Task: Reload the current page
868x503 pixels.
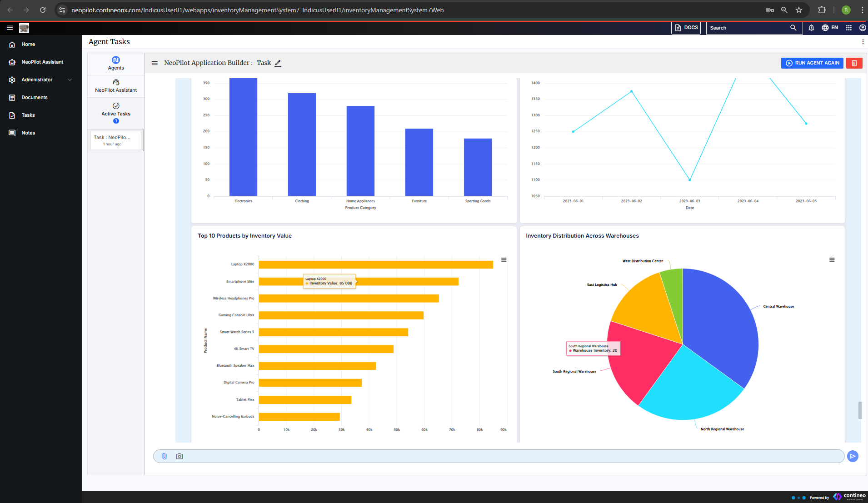Action: coord(43,10)
